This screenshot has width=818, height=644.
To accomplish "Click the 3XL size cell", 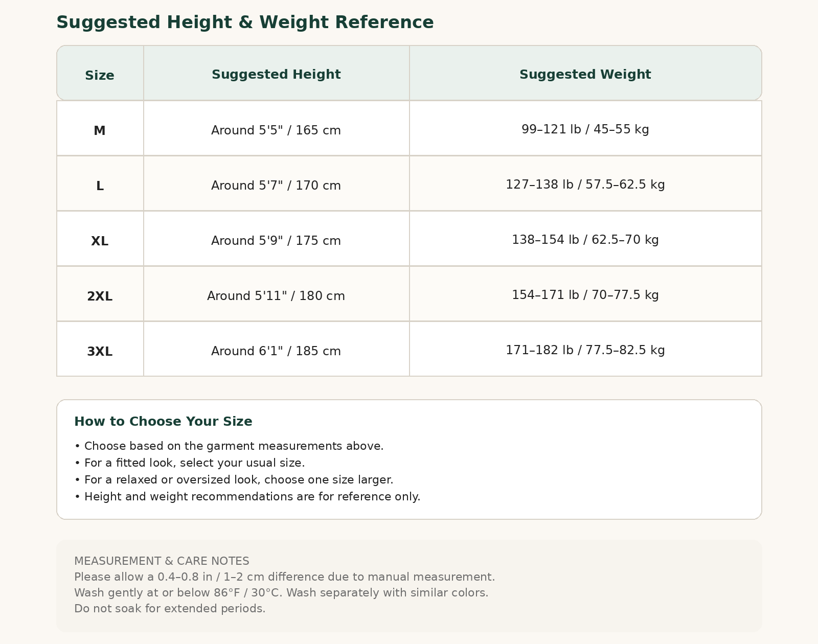I will (100, 352).
